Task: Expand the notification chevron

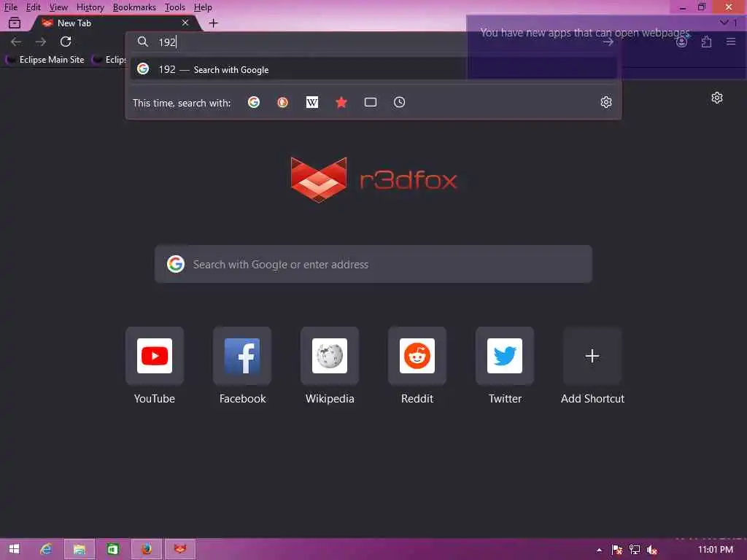Action: click(x=724, y=23)
